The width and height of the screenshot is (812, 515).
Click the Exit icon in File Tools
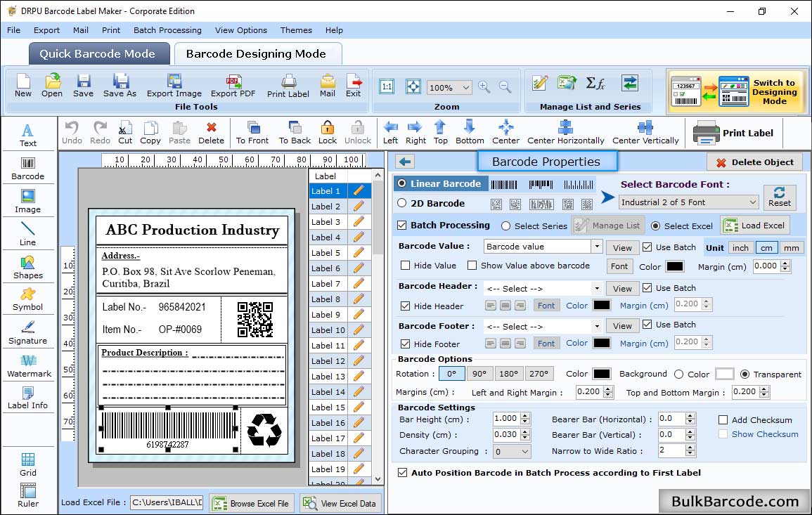[x=354, y=86]
